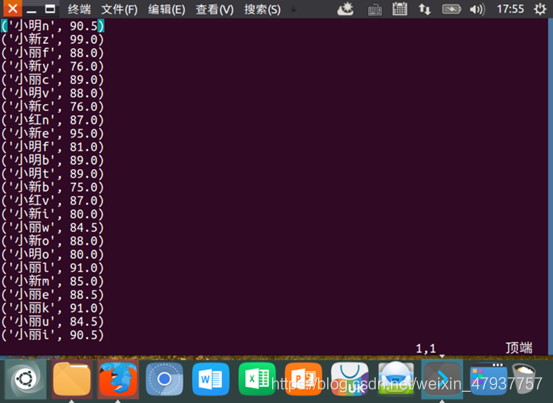Image resolution: width=553 pixels, height=403 pixels.
Task: Focus the terminal icon in dock
Action: pos(442,379)
